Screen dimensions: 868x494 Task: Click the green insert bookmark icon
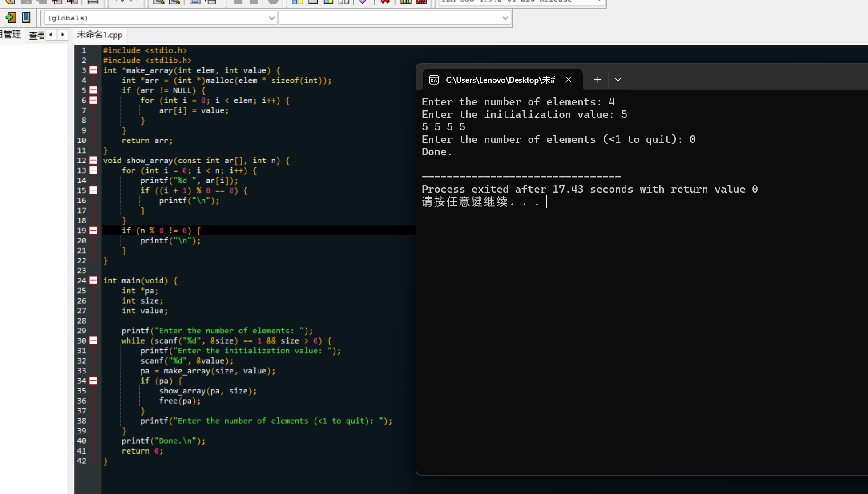(11, 17)
